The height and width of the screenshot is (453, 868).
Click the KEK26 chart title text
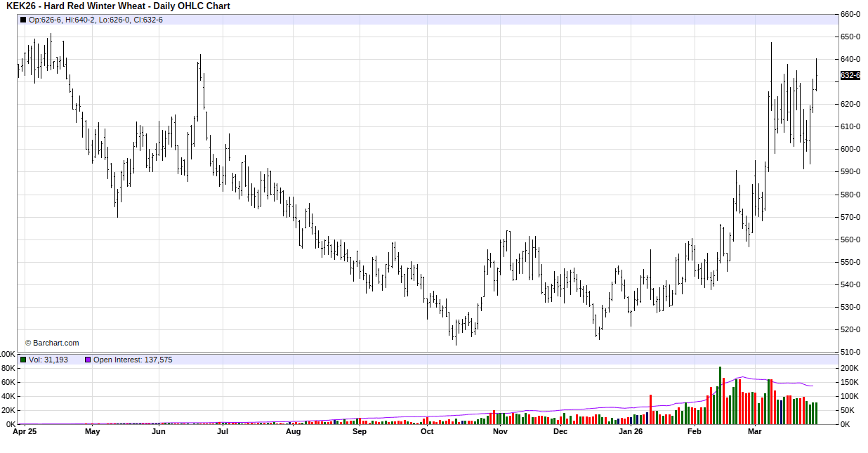tap(118, 6)
